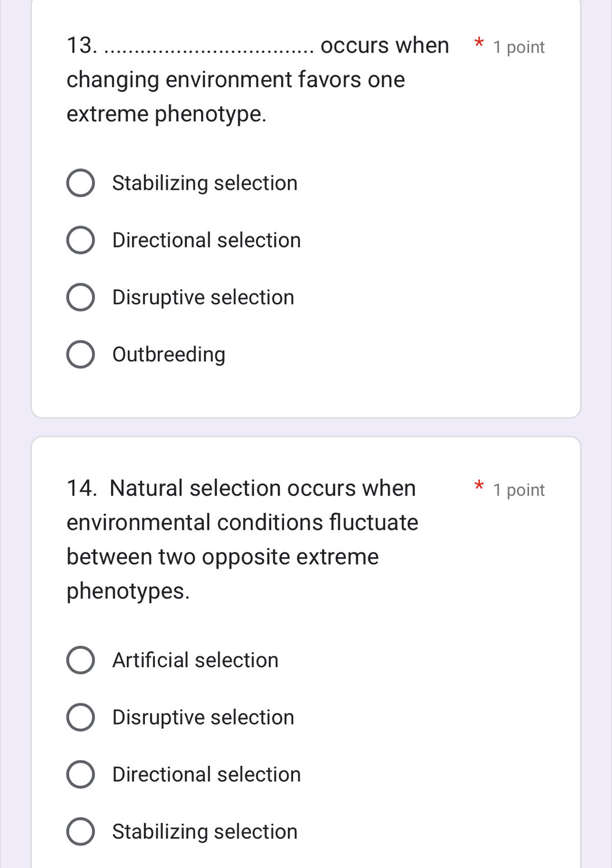Click the Stabilizing selection answer label text
This screenshot has width=612, height=868.
(204, 182)
